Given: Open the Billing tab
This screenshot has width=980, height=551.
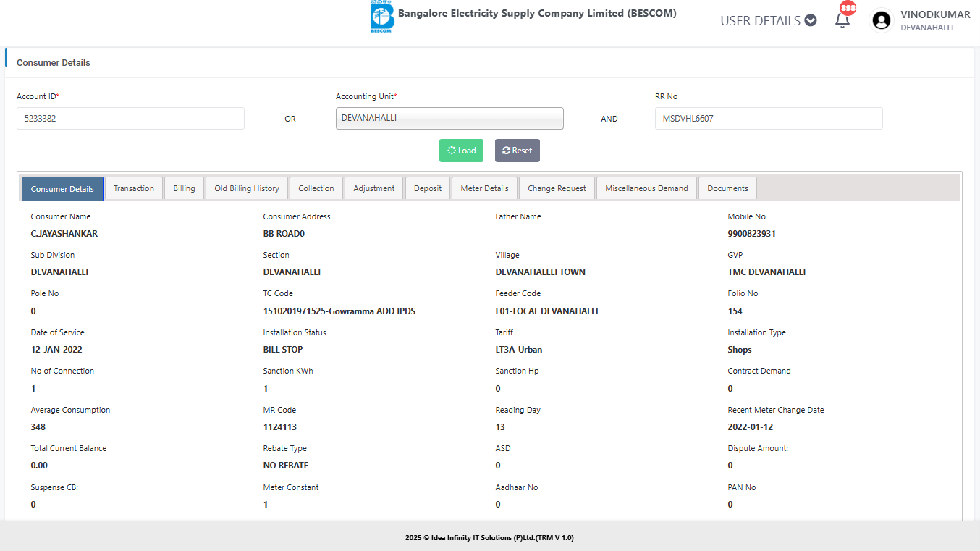Looking at the screenshot, I should [x=184, y=188].
